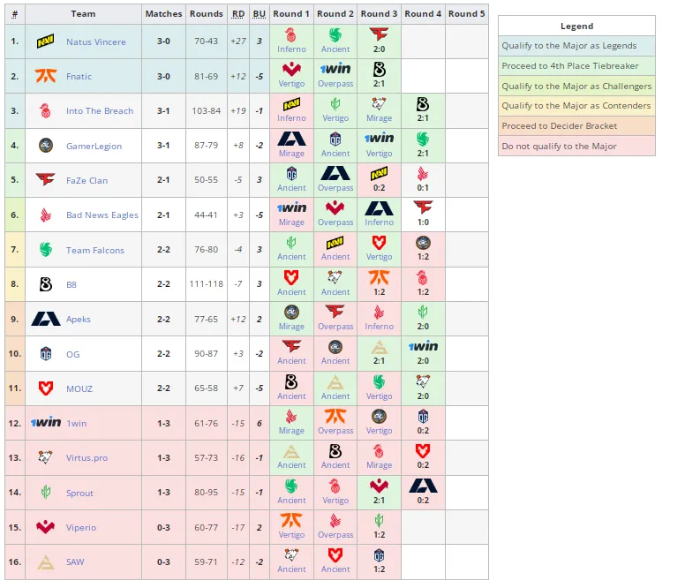Click the # column header

click(x=15, y=14)
